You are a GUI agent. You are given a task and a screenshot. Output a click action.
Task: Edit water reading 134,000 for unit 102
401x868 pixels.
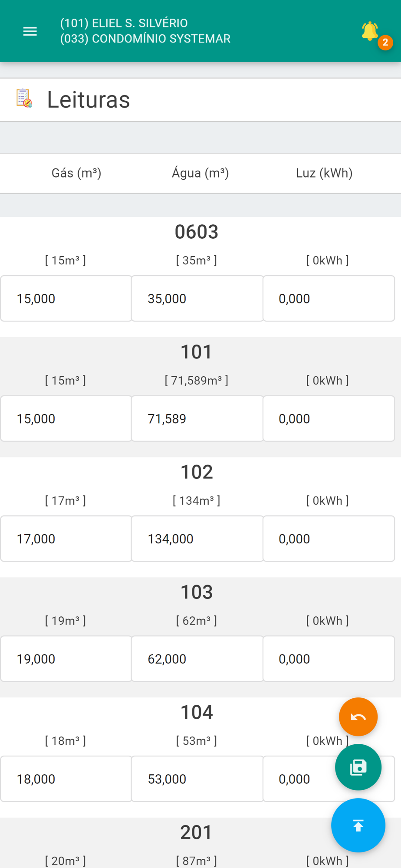tap(197, 539)
